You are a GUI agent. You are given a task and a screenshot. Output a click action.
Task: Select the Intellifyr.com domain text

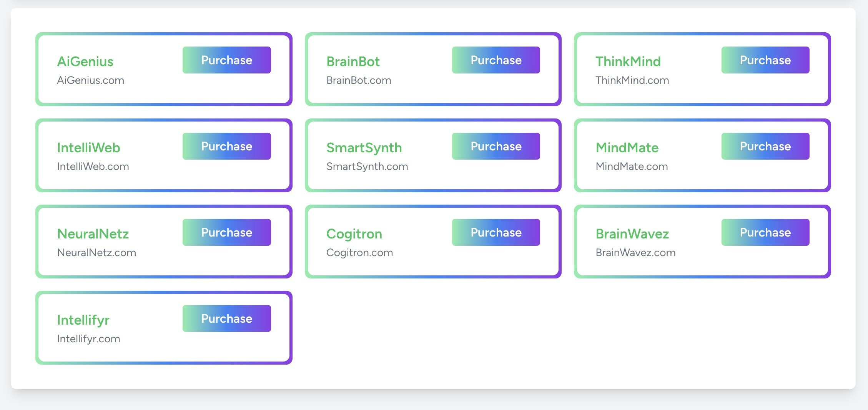tap(88, 339)
